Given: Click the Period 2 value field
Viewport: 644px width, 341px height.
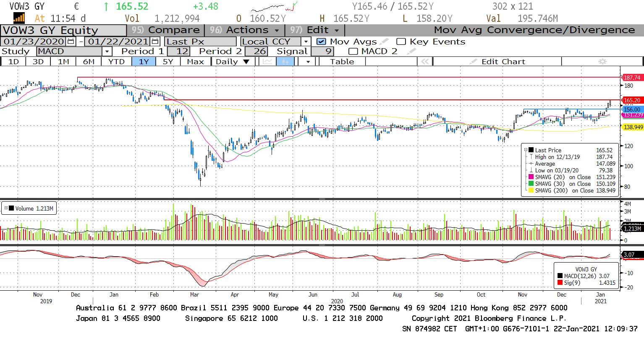Looking at the screenshot, I should point(256,51).
